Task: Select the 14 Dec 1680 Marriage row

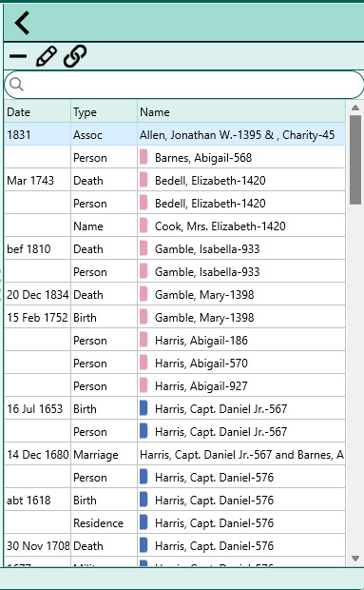Action: (175, 455)
